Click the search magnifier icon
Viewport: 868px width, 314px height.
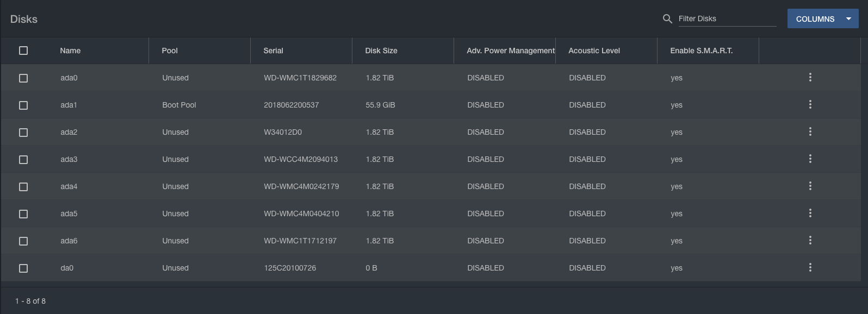click(667, 19)
